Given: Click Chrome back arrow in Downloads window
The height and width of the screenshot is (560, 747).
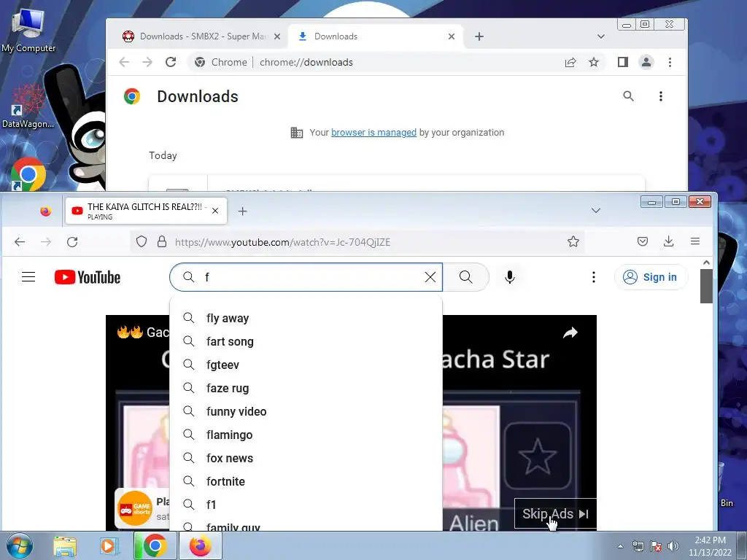Looking at the screenshot, I should point(124,63).
